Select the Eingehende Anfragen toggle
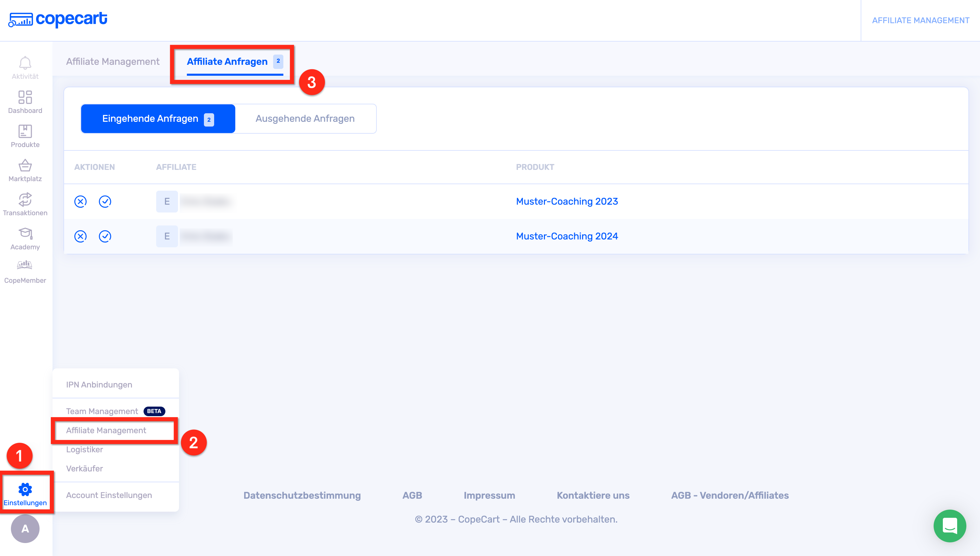Image resolution: width=980 pixels, height=556 pixels. click(158, 119)
